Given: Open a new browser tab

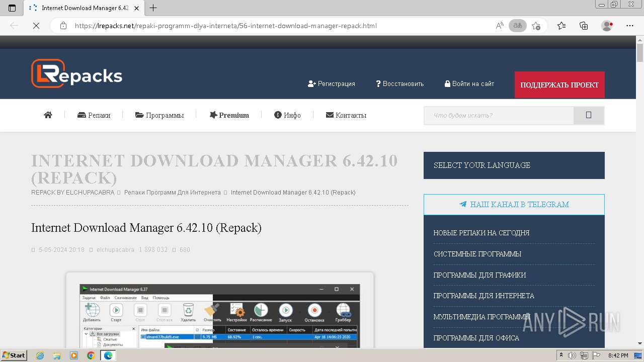Looking at the screenshot, I should coord(153,8).
